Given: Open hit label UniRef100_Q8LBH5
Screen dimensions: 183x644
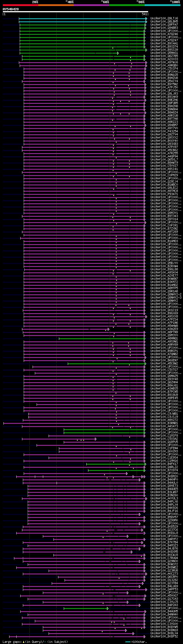Looking at the screenshot, I should coord(164,21).
